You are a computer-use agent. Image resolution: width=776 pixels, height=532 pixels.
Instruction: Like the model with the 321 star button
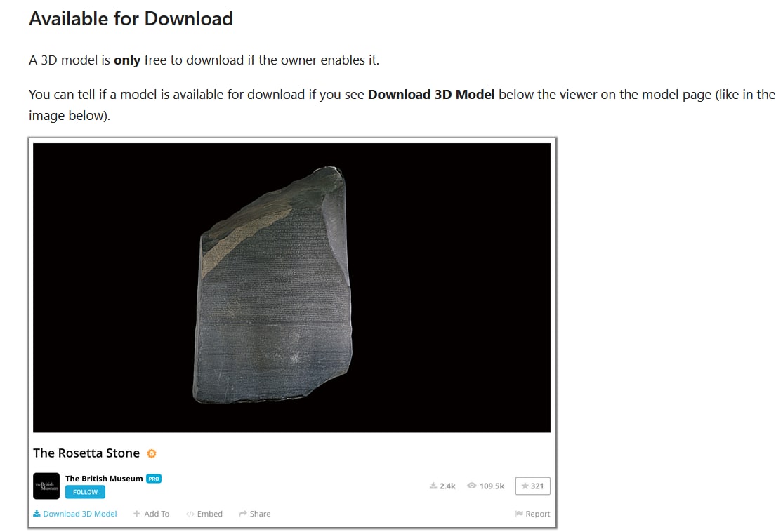pyautogui.click(x=532, y=486)
